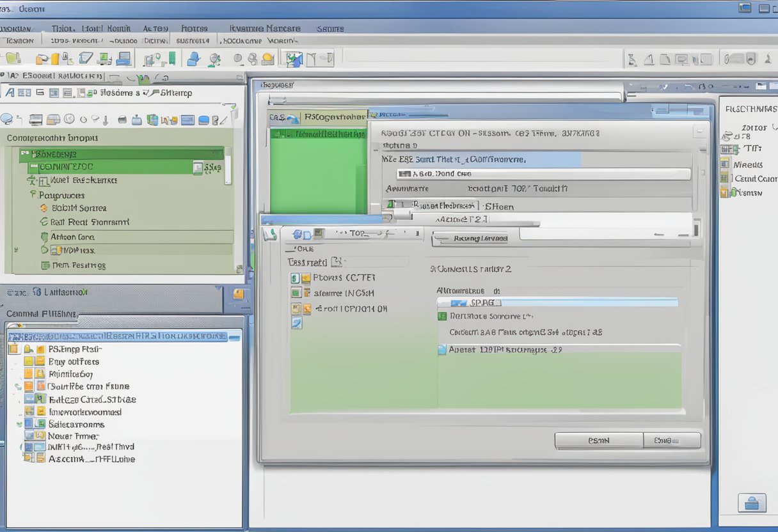Click the large blue 'A' text icon

10,93
